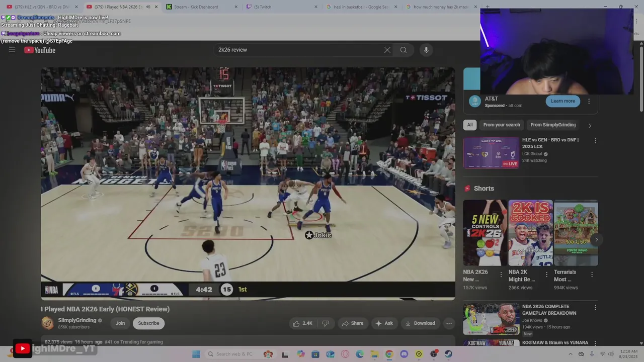Close the Twitch tab
Image resolution: width=644 pixels, height=362 pixels.
316,7
